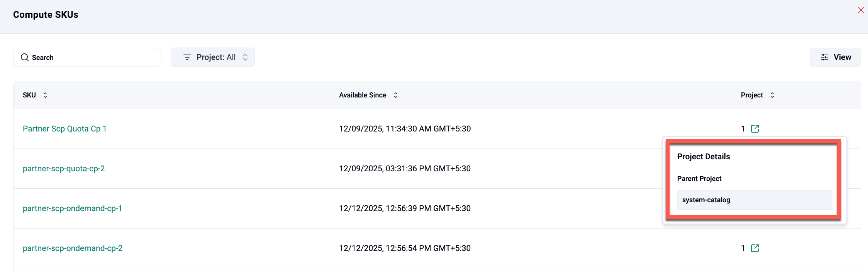Viewport: 868px width, 273px height.
Task: Expand the Project: All dropdown chevron
Action: [x=245, y=57]
